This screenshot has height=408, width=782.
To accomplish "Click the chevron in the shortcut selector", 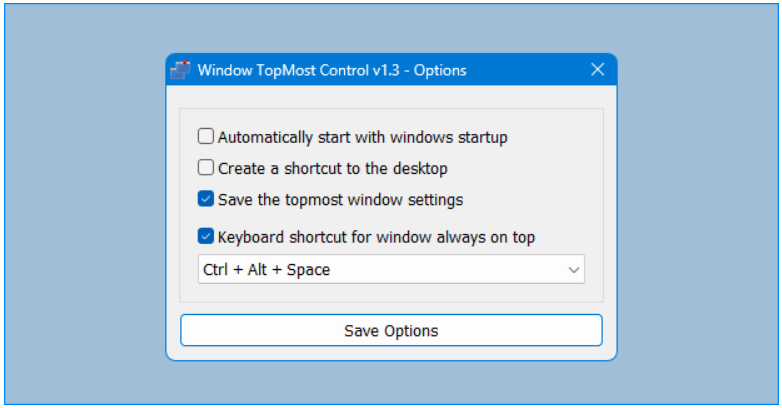I will point(573,270).
